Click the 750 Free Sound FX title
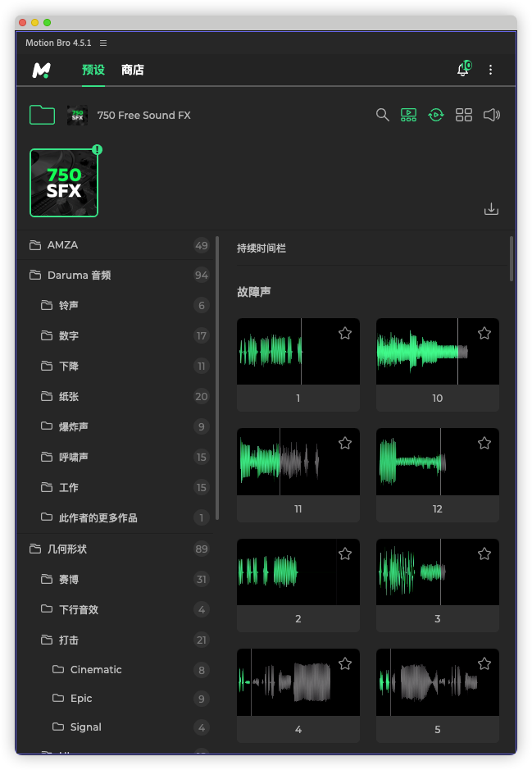This screenshot has height=770, width=532. [x=143, y=116]
